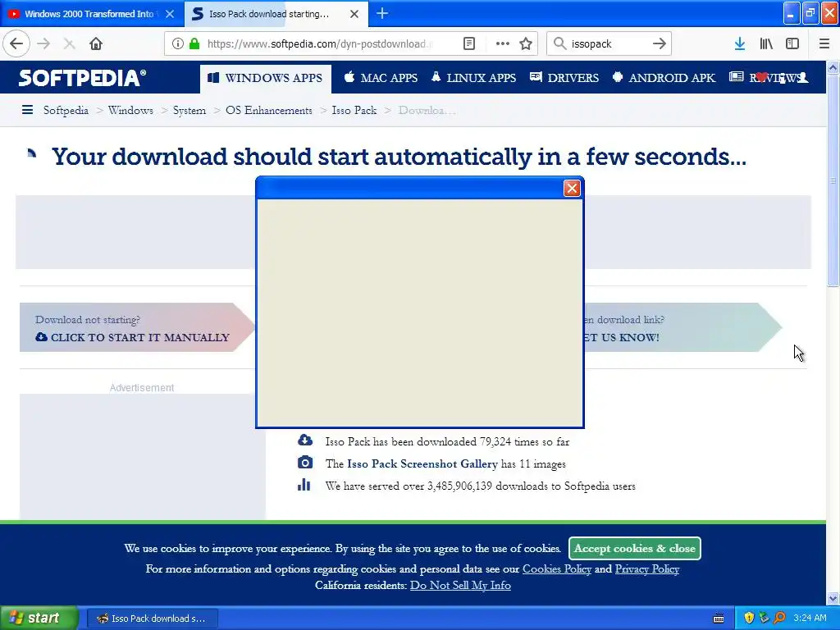Go to the Softpedia breadcrumb link

coord(66,111)
